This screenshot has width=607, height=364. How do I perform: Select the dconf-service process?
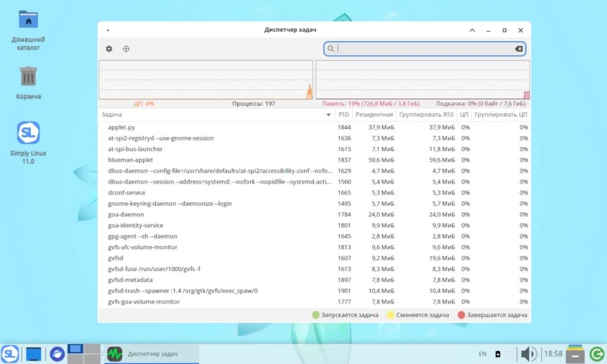click(314, 193)
